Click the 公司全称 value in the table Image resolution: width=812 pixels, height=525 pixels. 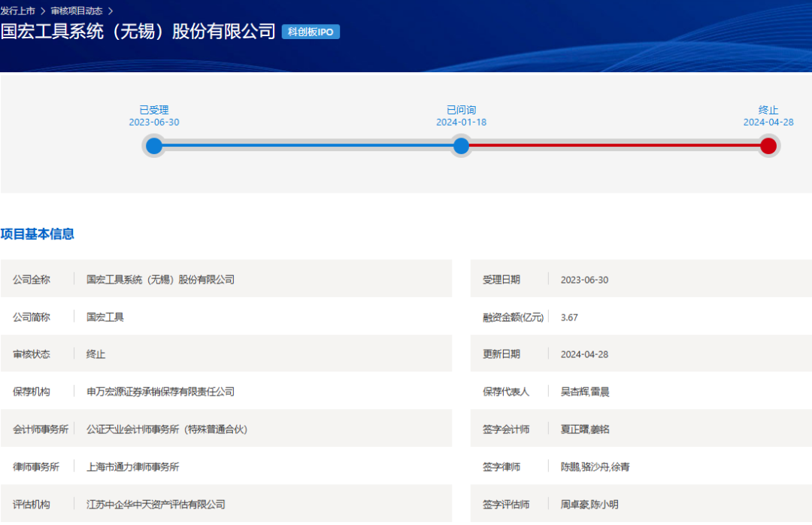click(x=161, y=280)
